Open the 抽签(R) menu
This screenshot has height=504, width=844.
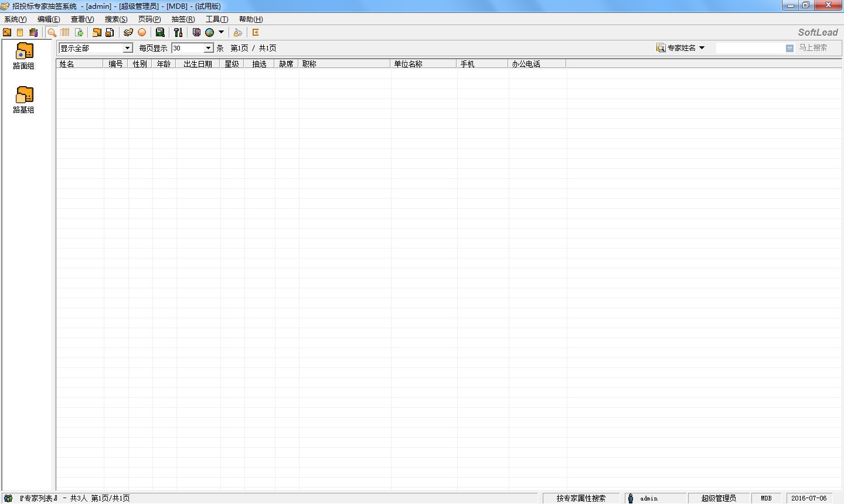183,19
